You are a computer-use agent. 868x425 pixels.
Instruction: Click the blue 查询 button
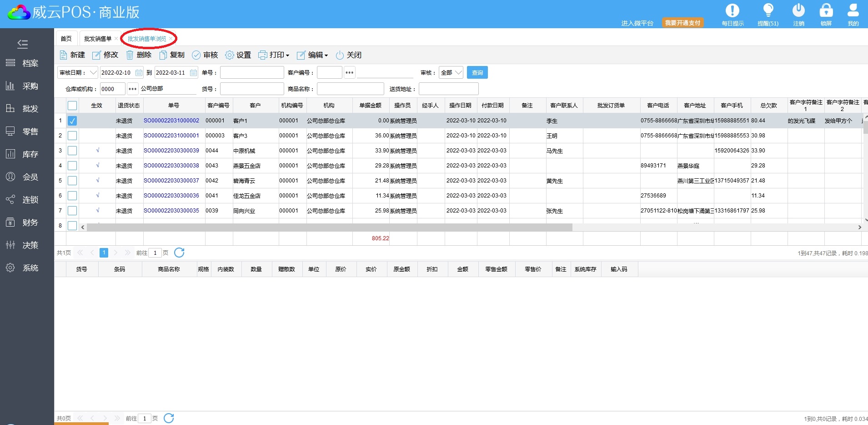pyautogui.click(x=477, y=72)
